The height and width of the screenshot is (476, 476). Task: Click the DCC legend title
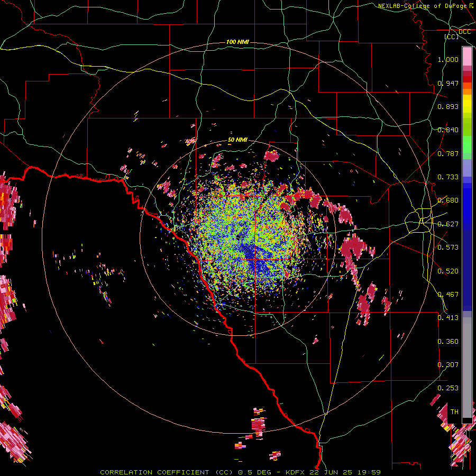464,32
